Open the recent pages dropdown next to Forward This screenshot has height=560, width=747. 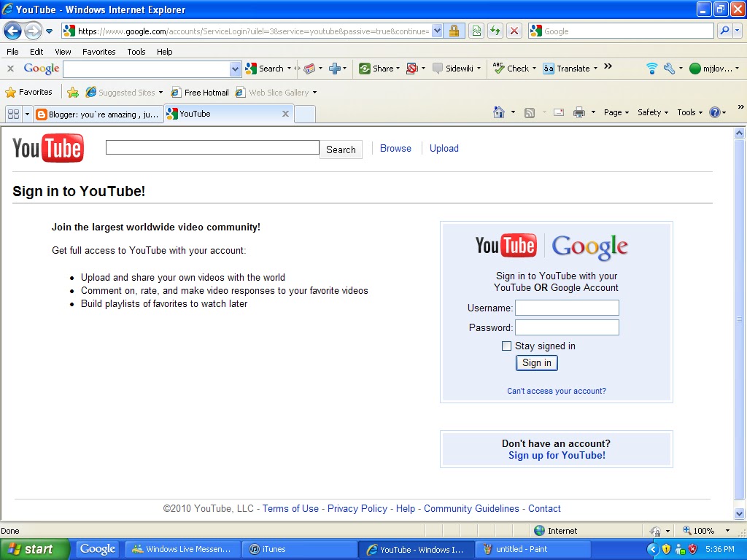[x=49, y=31]
